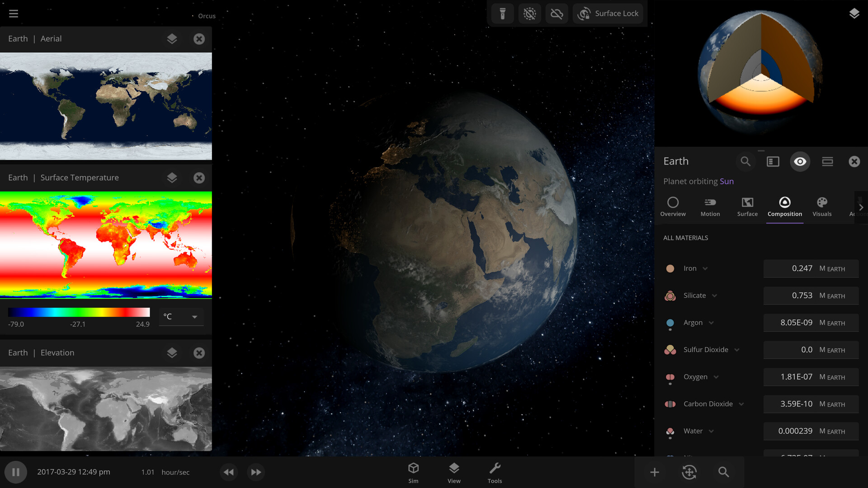This screenshot has height=488, width=868.
Task: Click the layer stack icon on aerial map
Action: (172, 38)
